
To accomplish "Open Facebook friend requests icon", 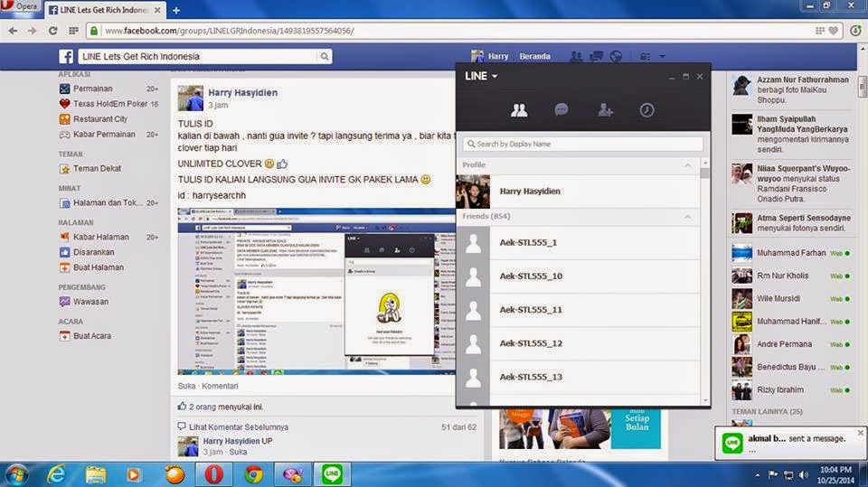I will [x=576, y=56].
